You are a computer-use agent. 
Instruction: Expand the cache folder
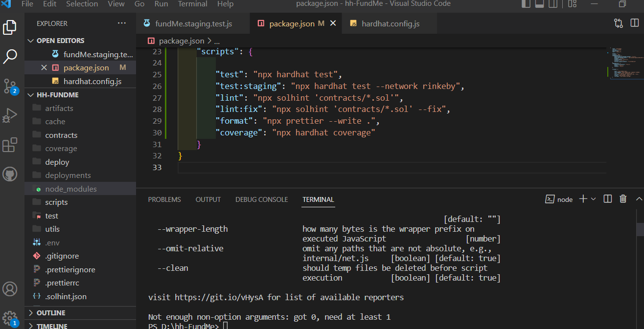pyautogui.click(x=80, y=121)
